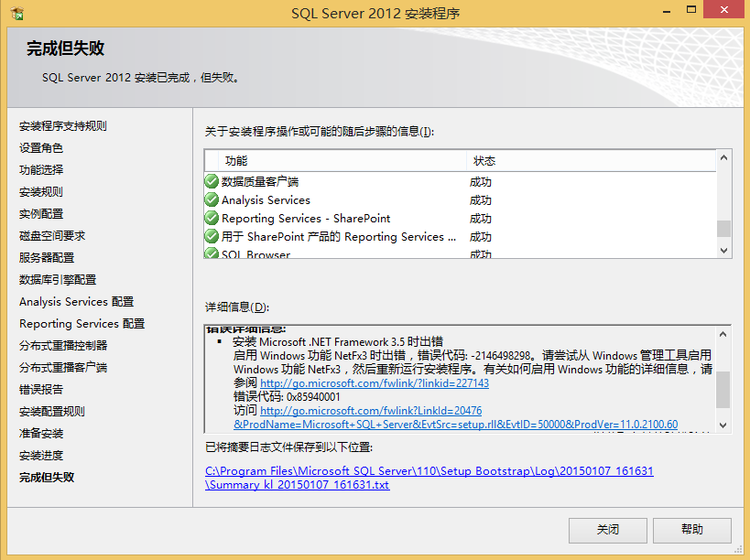750x560 pixels.
Task: Click the 详细信息 scrollbar thumb
Action: [723, 390]
